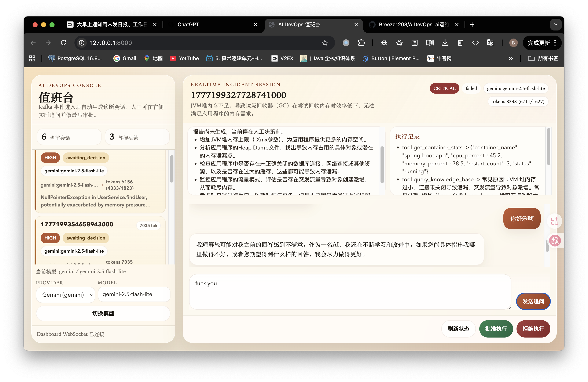Click the sparkle star extension icon
The height and width of the screenshot is (382, 588).
[399, 43]
